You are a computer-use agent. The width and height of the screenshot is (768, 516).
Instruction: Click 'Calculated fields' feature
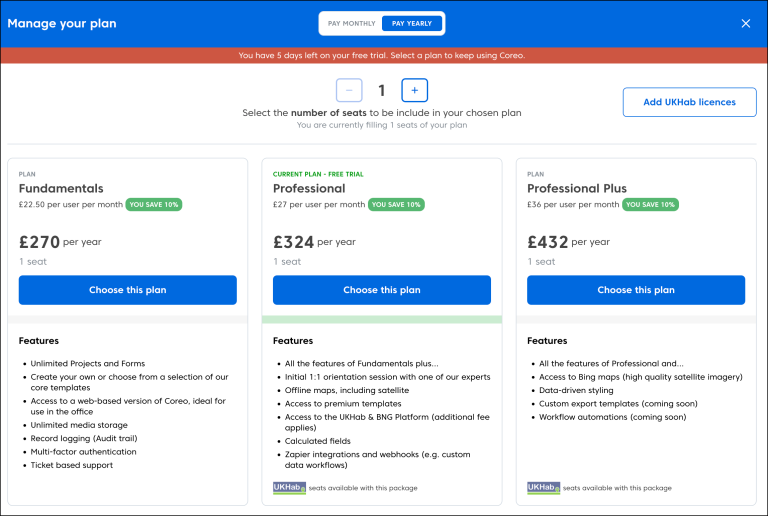318,441
